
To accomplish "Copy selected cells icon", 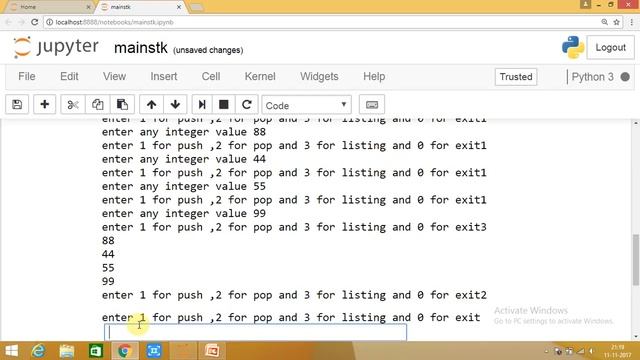I will coord(97,104).
